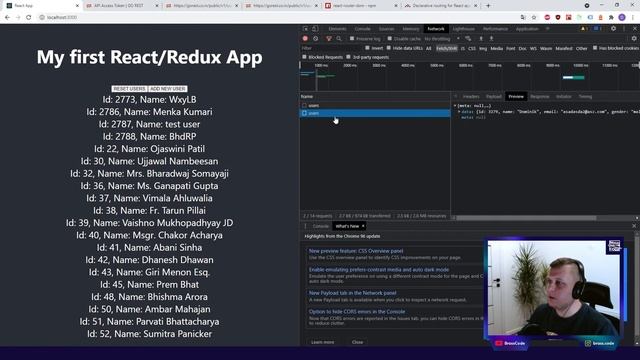Click the Close button in What's New
640x360 pixels.
[357, 342]
